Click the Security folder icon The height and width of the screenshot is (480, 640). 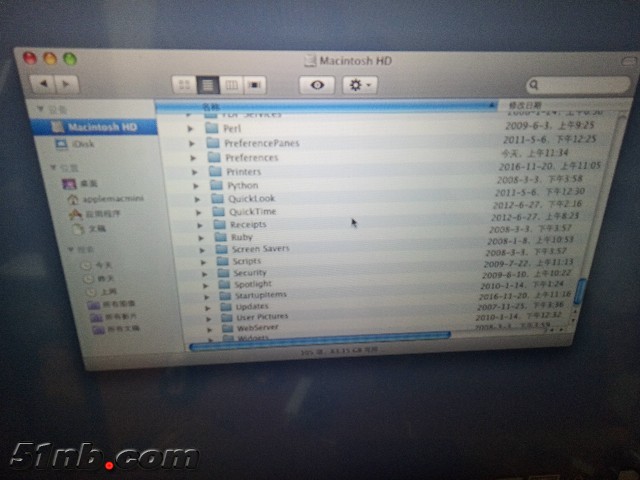[224, 273]
